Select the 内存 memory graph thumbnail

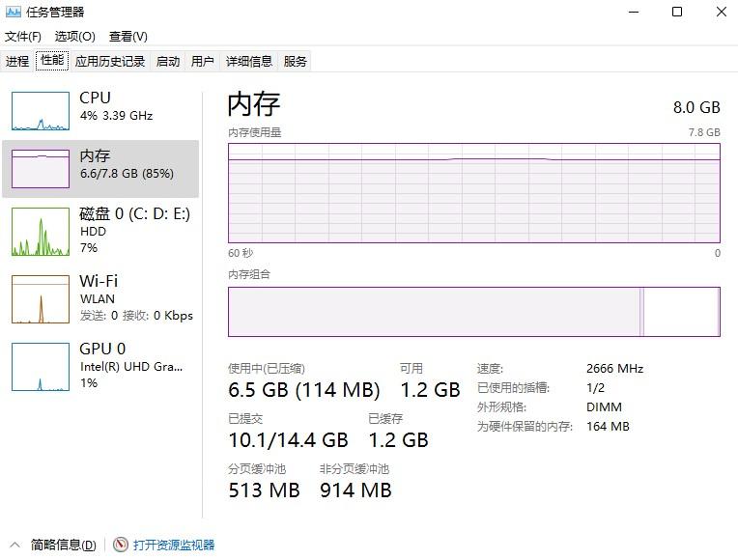tap(41, 169)
